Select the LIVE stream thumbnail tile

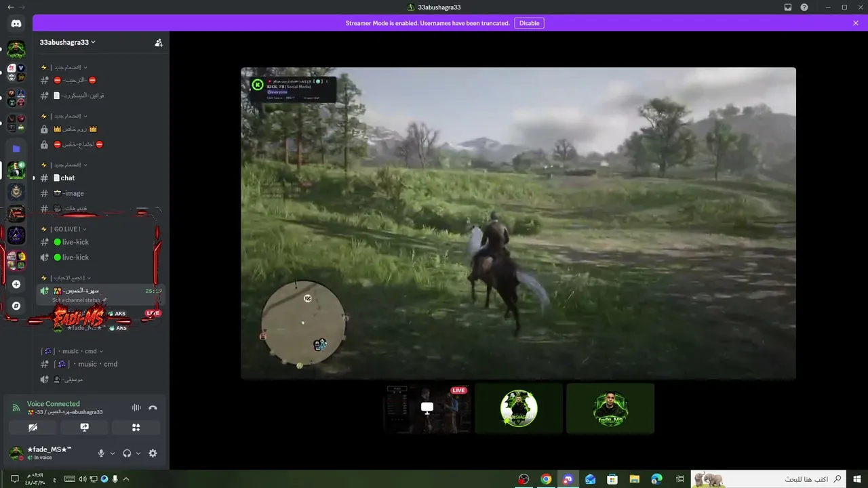(427, 409)
